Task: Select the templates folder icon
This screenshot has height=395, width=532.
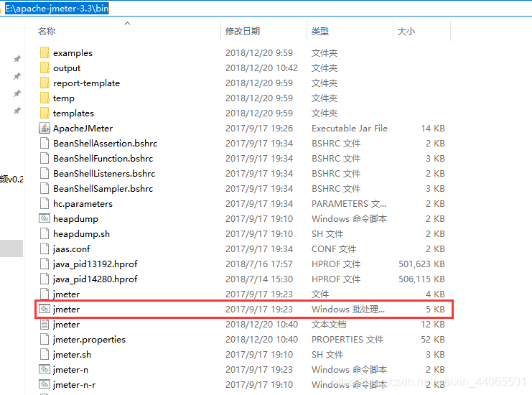Action: click(x=45, y=113)
